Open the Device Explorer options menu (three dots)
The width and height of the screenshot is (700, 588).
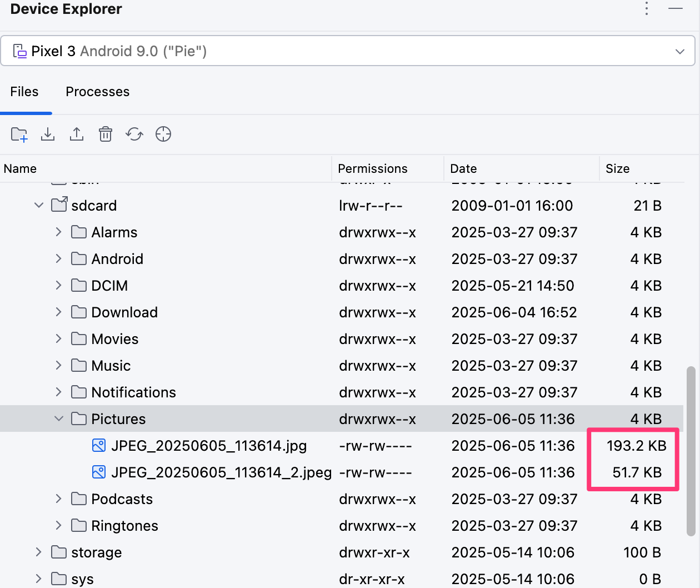647,9
